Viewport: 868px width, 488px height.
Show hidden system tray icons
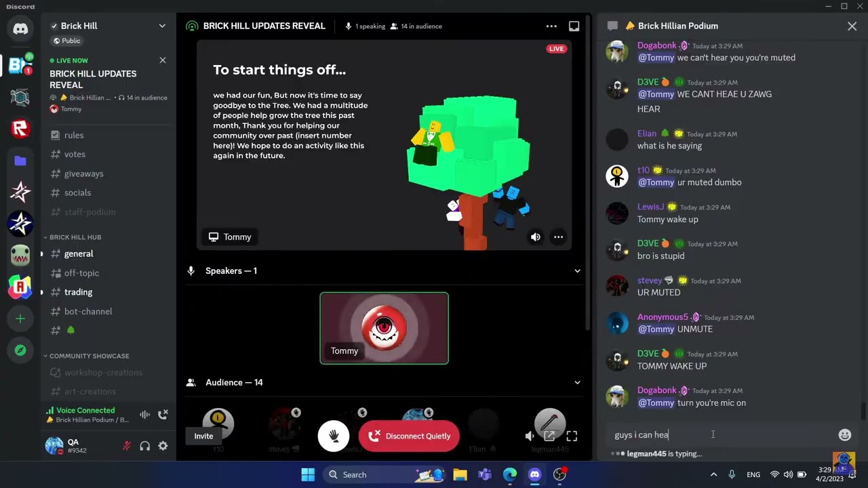(713, 474)
